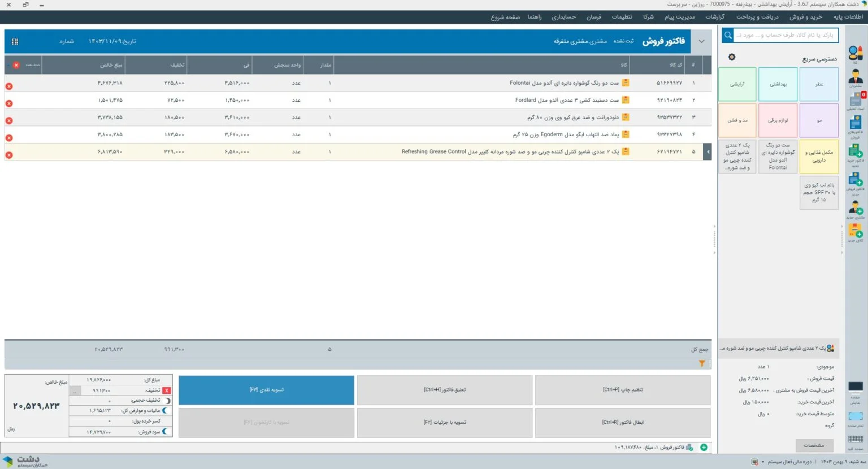Show the on-screen keyboard icon
The width and height of the screenshot is (868, 469).
point(856,442)
